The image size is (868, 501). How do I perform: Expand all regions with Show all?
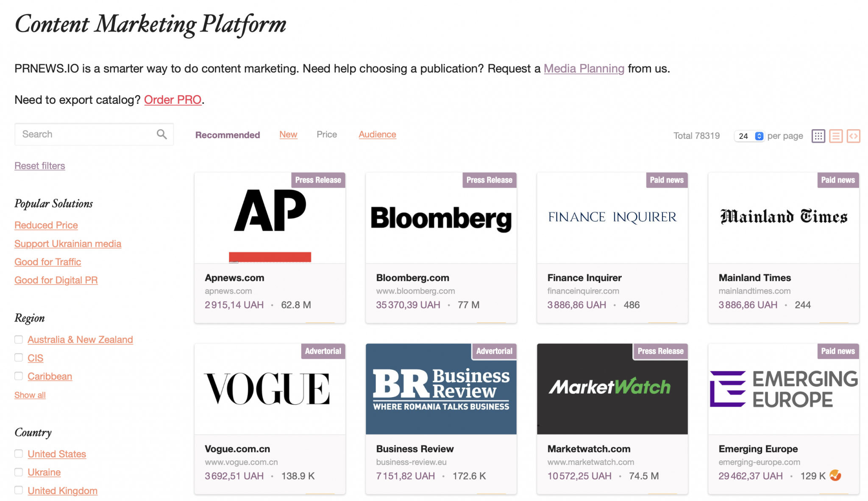point(29,395)
